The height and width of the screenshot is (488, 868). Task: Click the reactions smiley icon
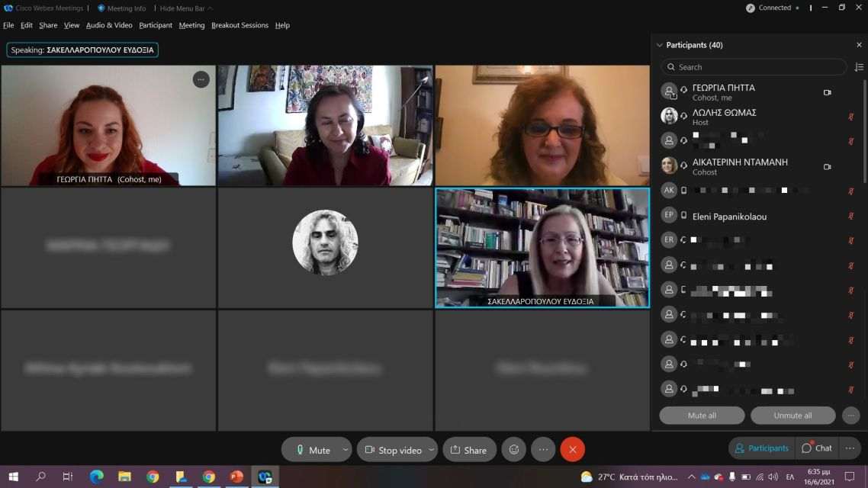[x=514, y=450]
